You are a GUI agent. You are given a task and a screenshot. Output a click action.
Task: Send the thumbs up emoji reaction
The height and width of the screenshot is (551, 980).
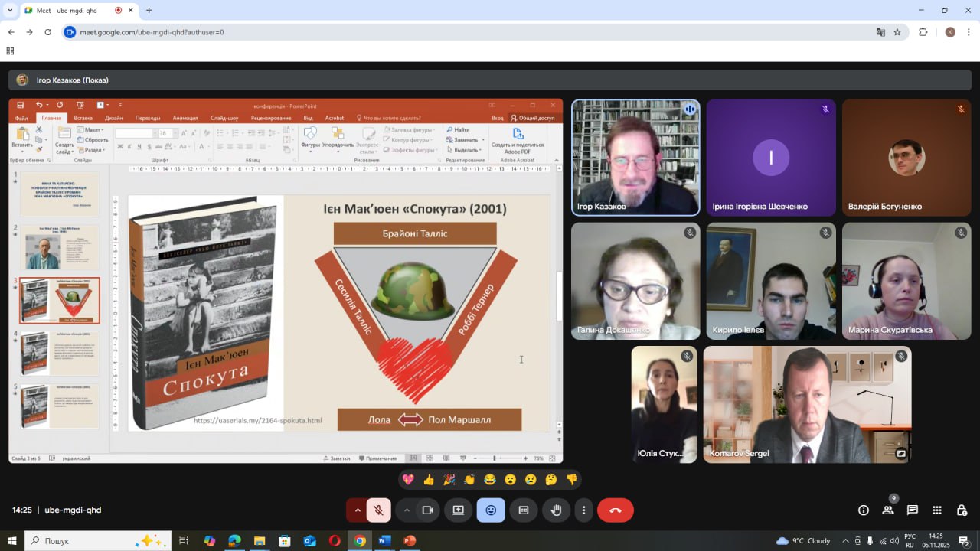coord(428,480)
